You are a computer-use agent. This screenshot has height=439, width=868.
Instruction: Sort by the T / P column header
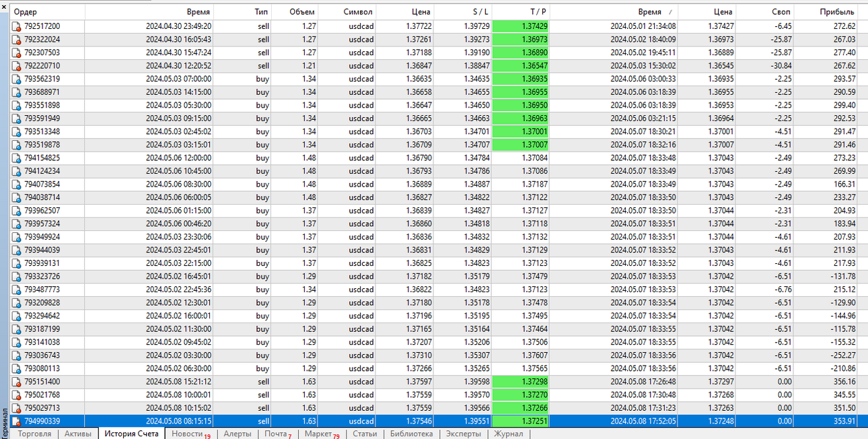pyautogui.click(x=521, y=12)
